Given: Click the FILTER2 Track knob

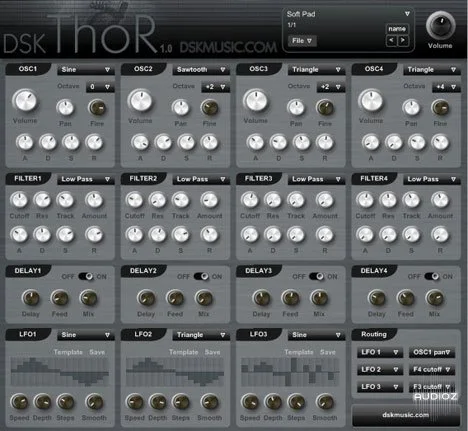Looking at the screenshot, I should click(x=180, y=200).
